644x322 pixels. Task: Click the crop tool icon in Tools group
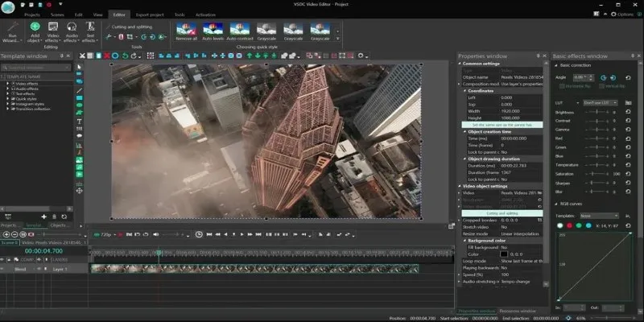click(x=130, y=37)
